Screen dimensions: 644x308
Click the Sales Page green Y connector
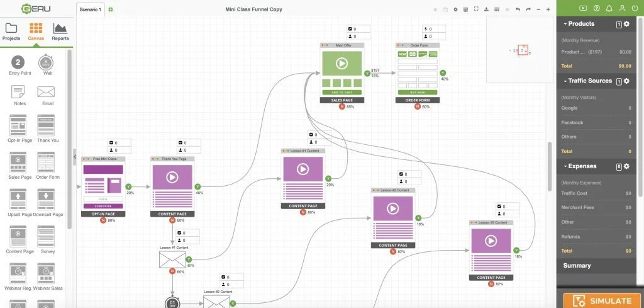[x=367, y=73]
